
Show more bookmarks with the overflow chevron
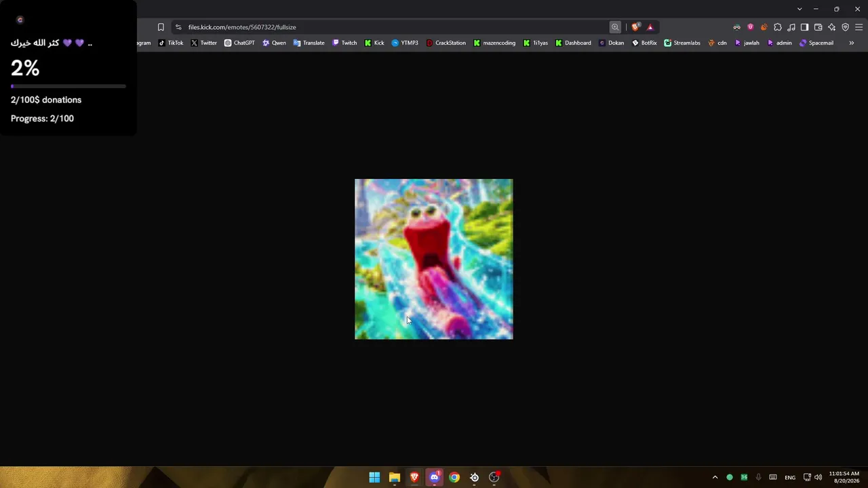(x=851, y=43)
